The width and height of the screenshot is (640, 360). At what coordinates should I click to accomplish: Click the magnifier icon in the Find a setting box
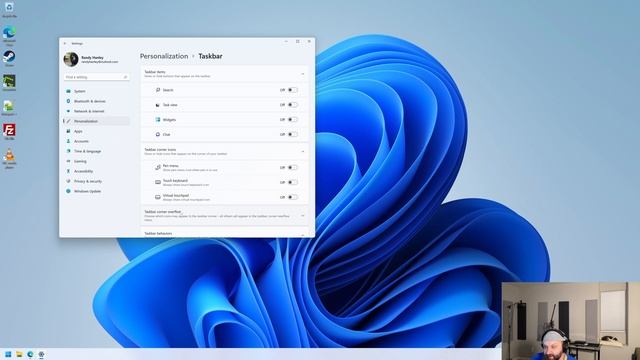[x=125, y=77]
